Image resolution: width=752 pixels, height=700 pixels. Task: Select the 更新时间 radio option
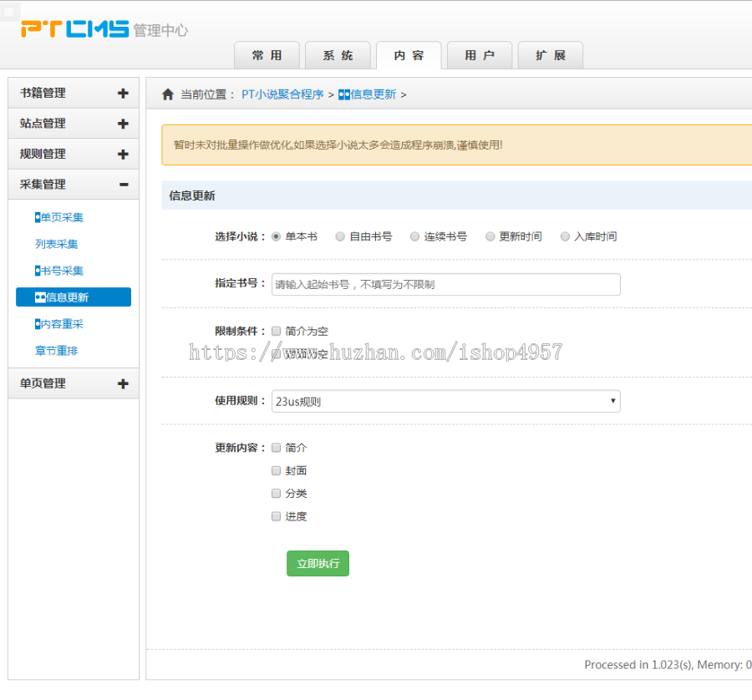coord(490,236)
